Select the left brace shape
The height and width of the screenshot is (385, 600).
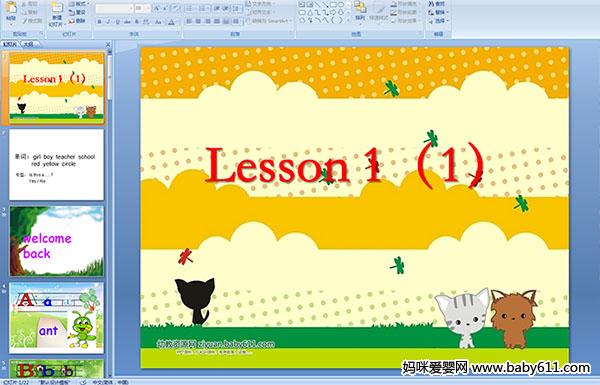coord(333,20)
